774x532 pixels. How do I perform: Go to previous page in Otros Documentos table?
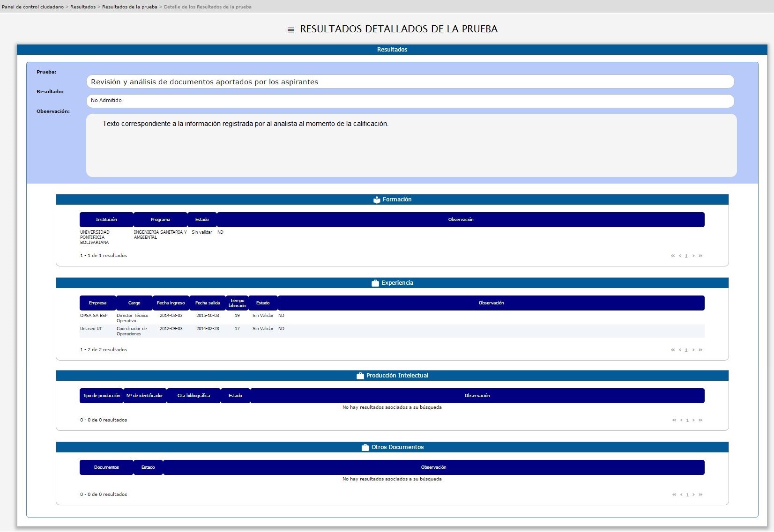click(681, 495)
